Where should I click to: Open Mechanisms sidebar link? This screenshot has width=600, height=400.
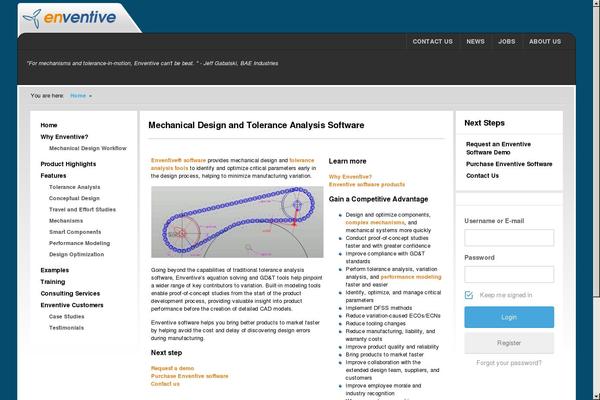(x=66, y=221)
